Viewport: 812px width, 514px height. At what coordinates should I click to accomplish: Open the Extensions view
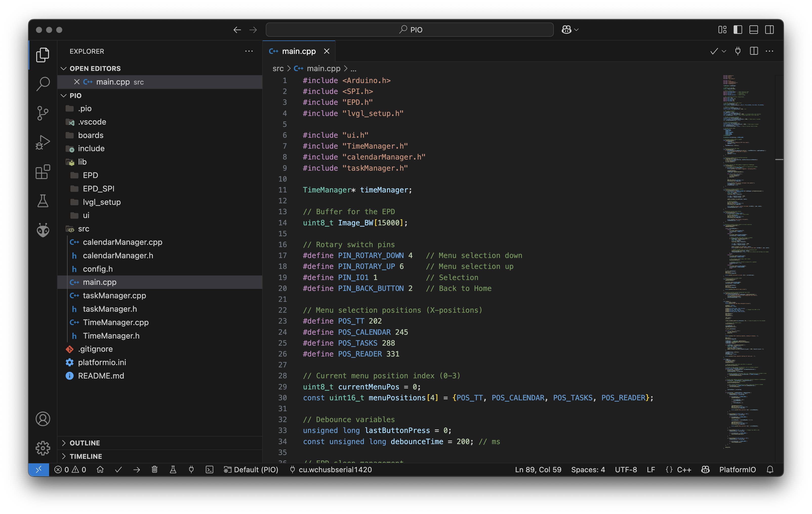pyautogui.click(x=43, y=172)
